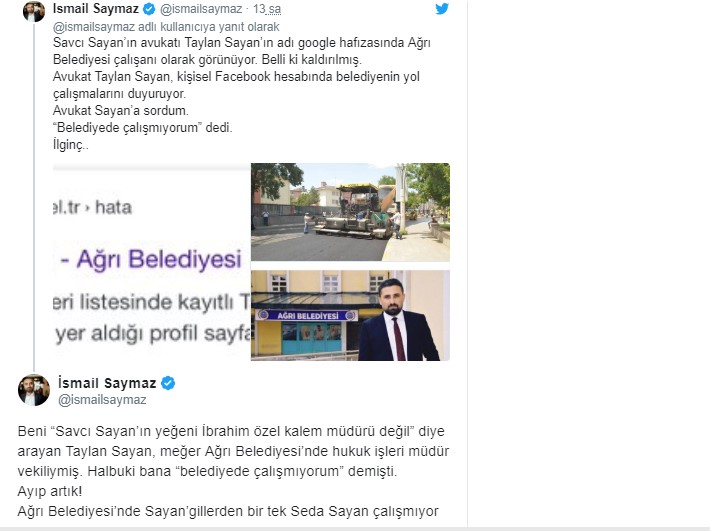Open the asphalt paving machine photo

pos(350,212)
